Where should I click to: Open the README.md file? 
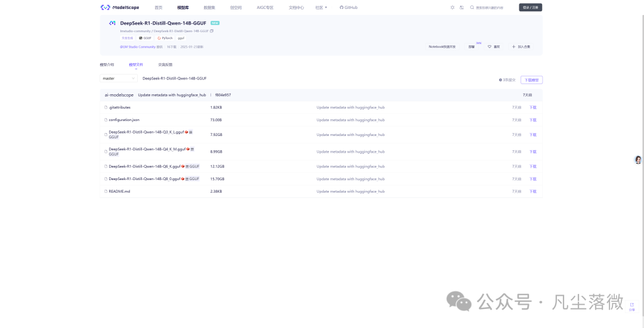tap(119, 191)
